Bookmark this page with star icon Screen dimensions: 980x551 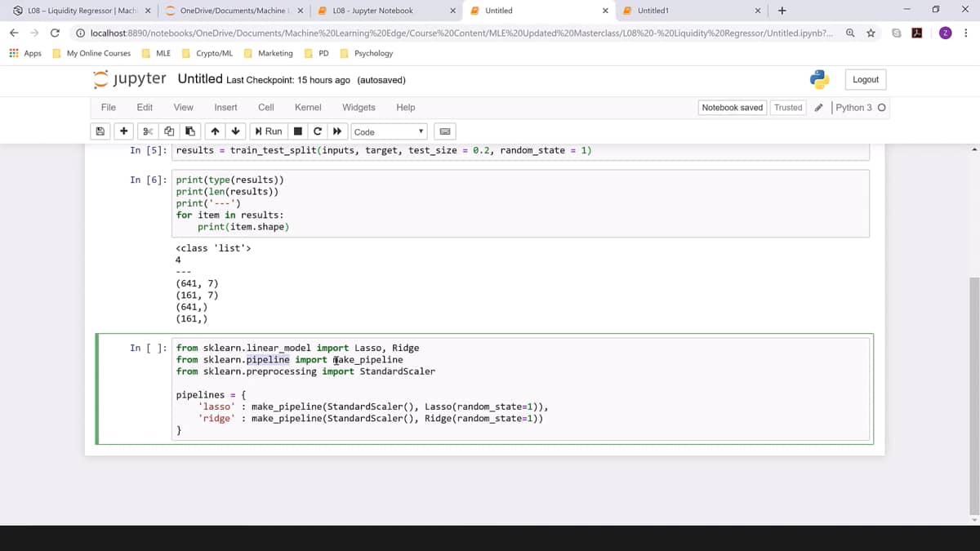pos(871,33)
